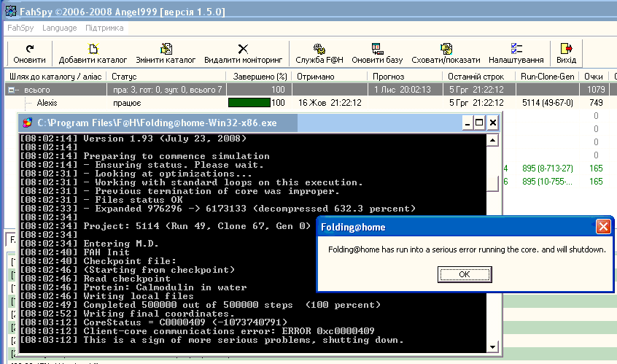The image size is (617, 364).
Task: Click Оновити базу toolbar icon
Action: point(377,49)
